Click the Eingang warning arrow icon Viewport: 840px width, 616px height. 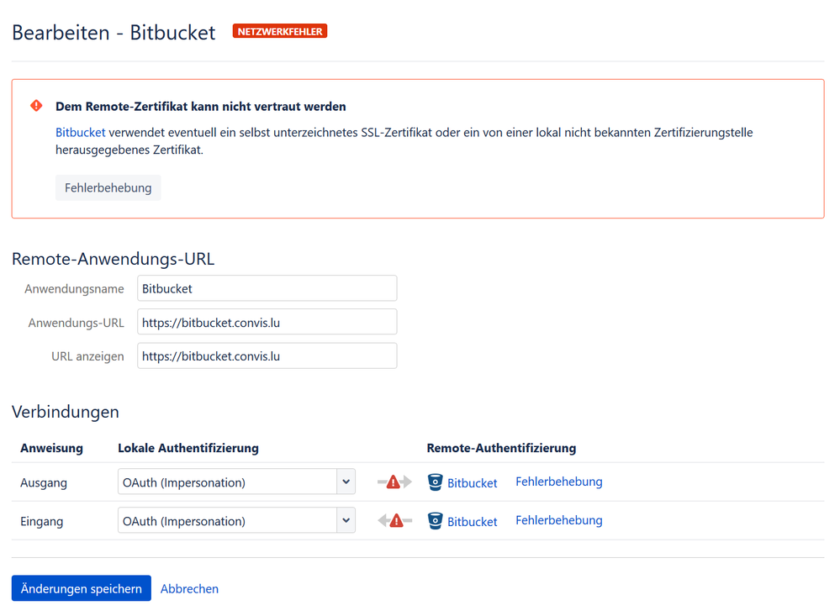tap(395, 521)
